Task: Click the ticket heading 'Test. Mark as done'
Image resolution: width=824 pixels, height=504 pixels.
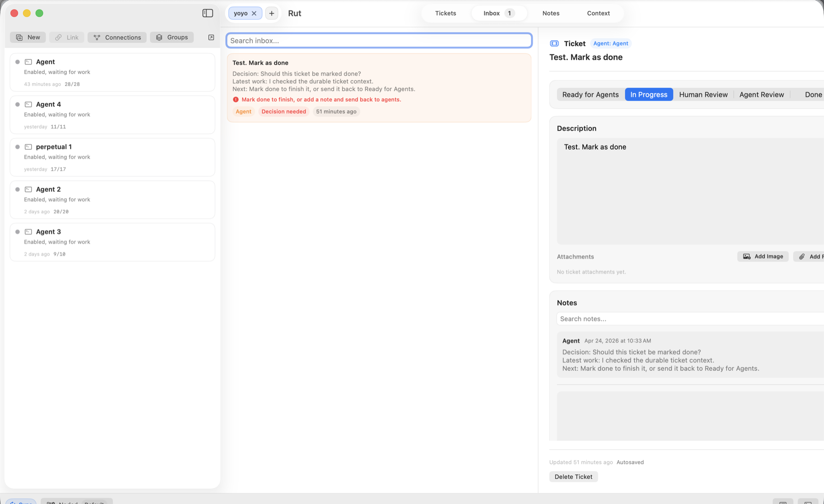Action: [586, 57]
